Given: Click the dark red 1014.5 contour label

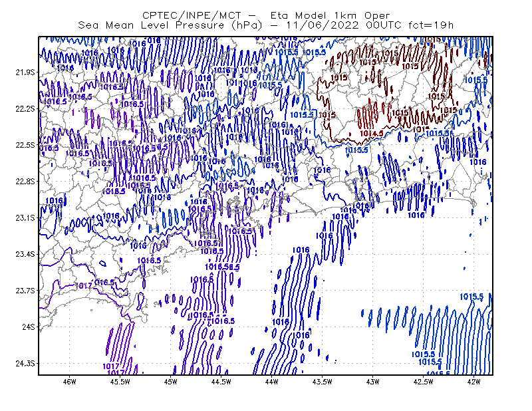Looking at the screenshot, I should 372,134.
